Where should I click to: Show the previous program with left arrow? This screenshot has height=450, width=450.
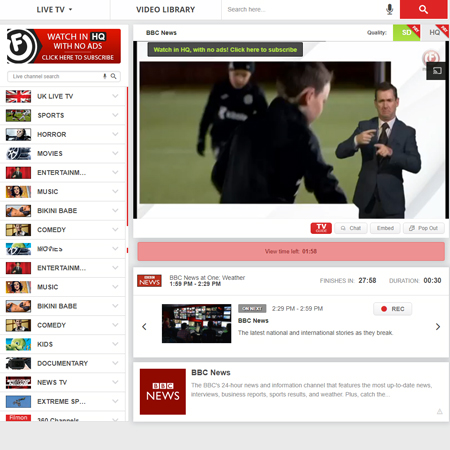[x=144, y=327]
